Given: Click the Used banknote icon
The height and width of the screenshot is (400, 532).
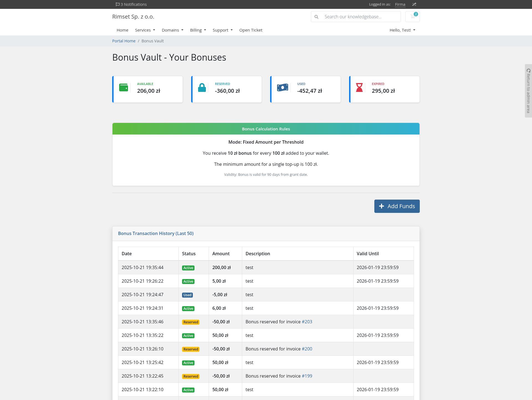Looking at the screenshot, I should click(283, 87).
